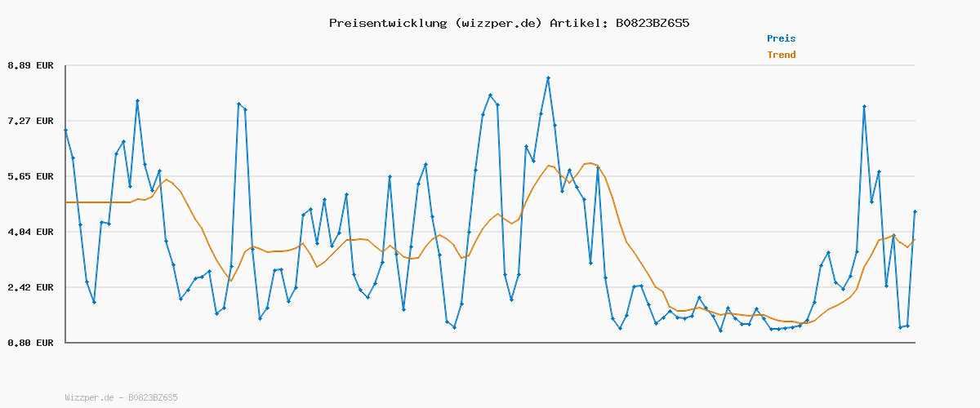
Task: Select the 2.42 EUR axis label
Action: tap(30, 287)
